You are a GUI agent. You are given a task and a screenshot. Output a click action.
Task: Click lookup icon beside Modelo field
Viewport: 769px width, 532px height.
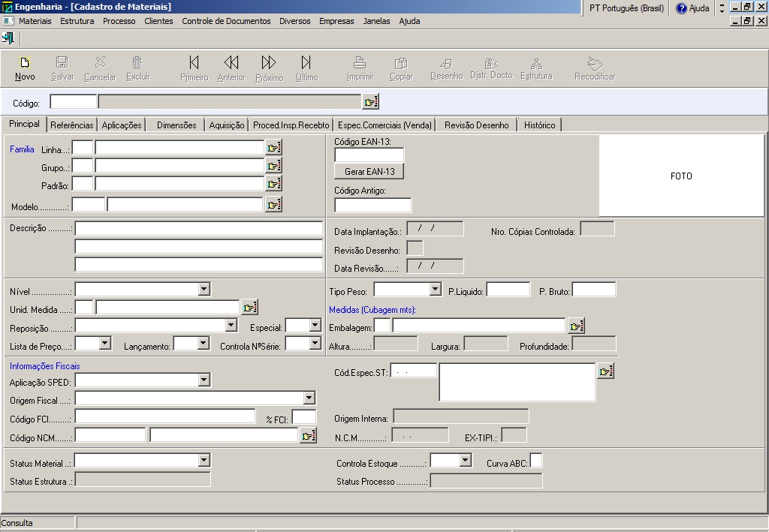point(273,204)
